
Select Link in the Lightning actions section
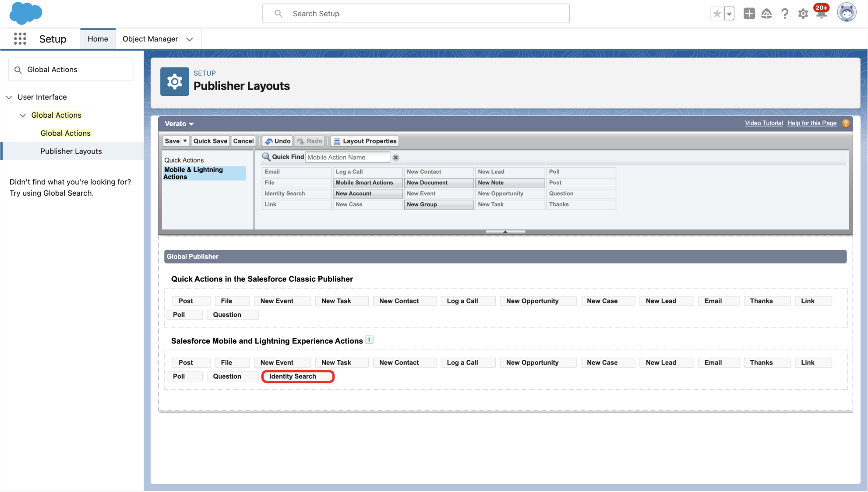(813, 363)
